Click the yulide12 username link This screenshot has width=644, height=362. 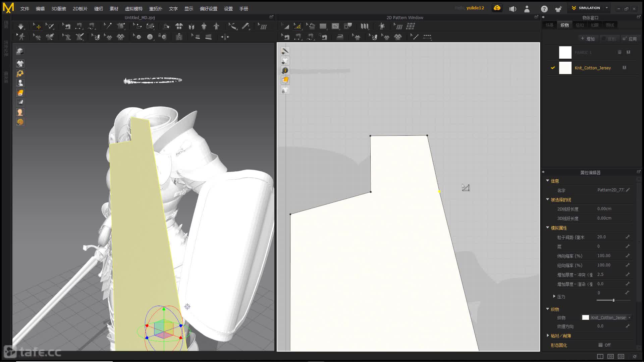point(475,8)
